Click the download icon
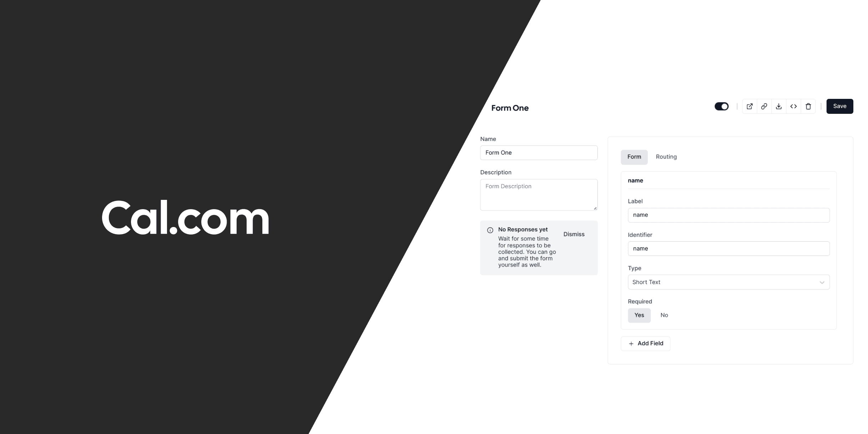Viewport: 868px width, 434px height. point(779,106)
